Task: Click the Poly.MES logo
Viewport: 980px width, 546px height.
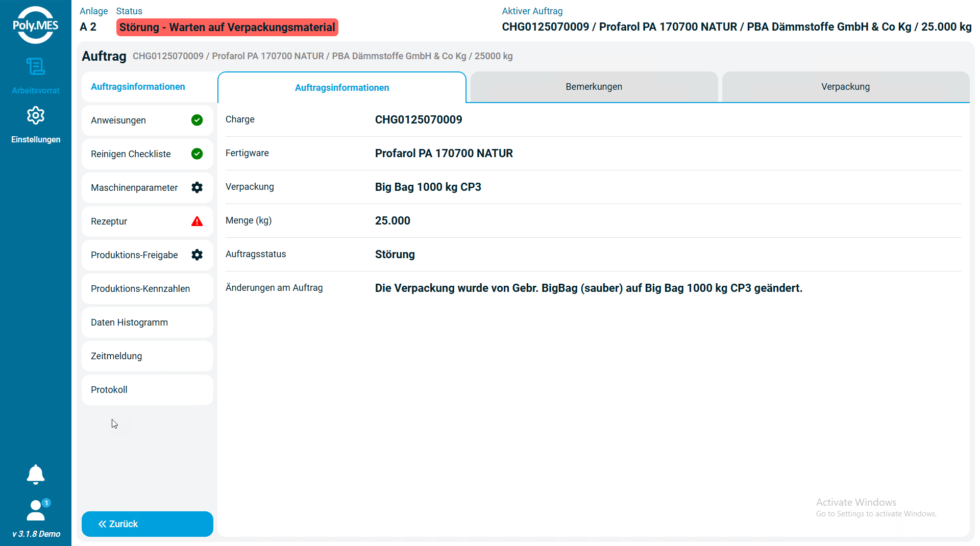Action: pyautogui.click(x=36, y=25)
